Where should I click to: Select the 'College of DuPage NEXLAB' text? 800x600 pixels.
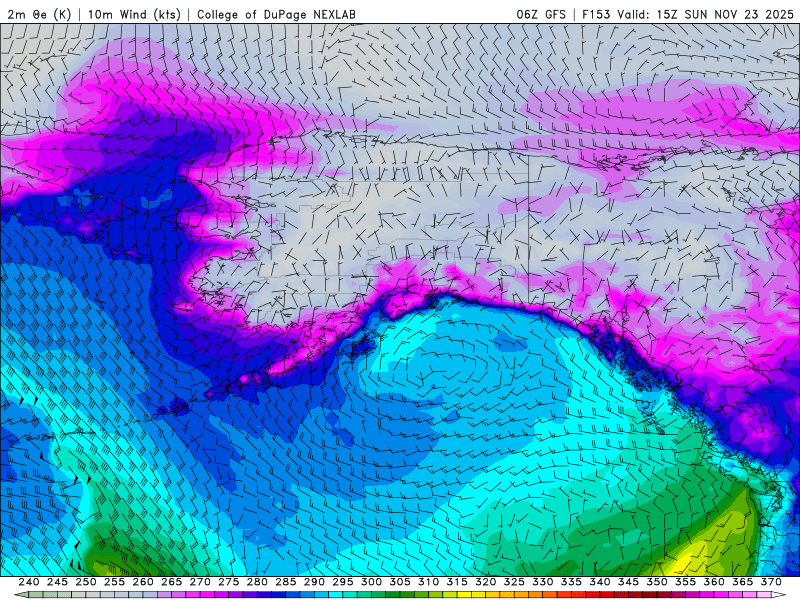point(276,14)
